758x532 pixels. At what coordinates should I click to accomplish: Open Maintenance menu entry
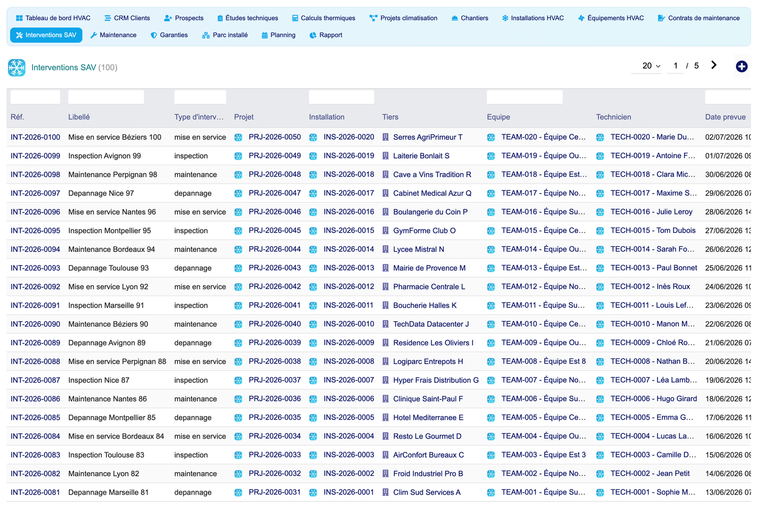tap(113, 35)
